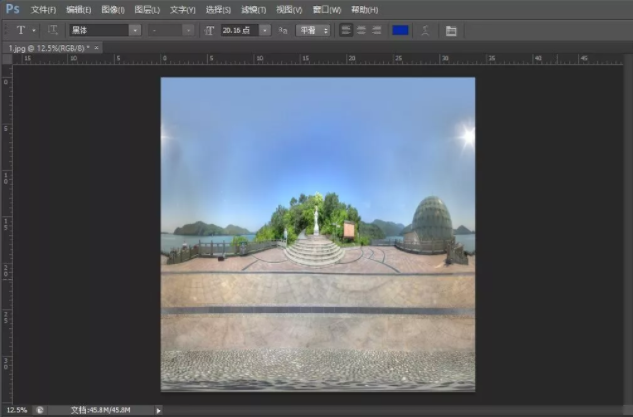Click the font style field showing a dash
633x417 pixels.
[165, 30]
